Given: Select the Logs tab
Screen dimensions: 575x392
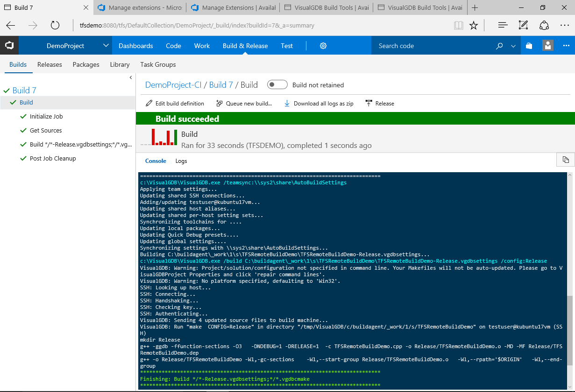Looking at the screenshot, I should 181,161.
